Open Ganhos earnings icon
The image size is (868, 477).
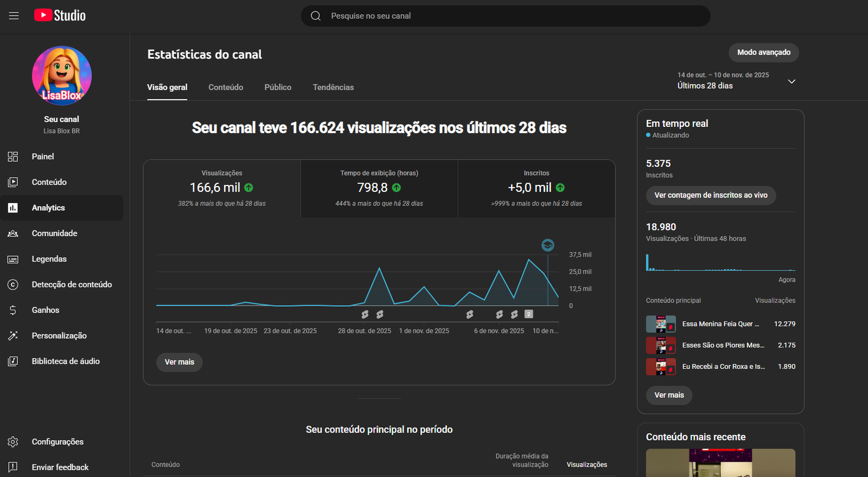pos(13,310)
